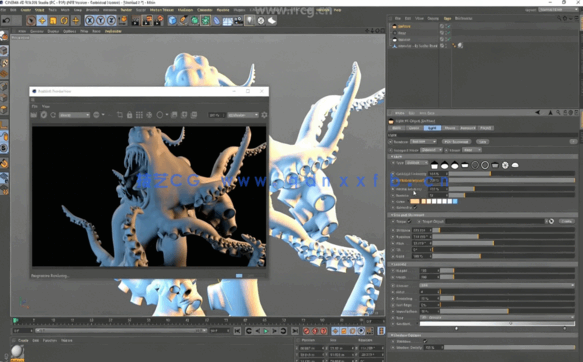
Task: Activate the Move tool
Action: point(42,20)
